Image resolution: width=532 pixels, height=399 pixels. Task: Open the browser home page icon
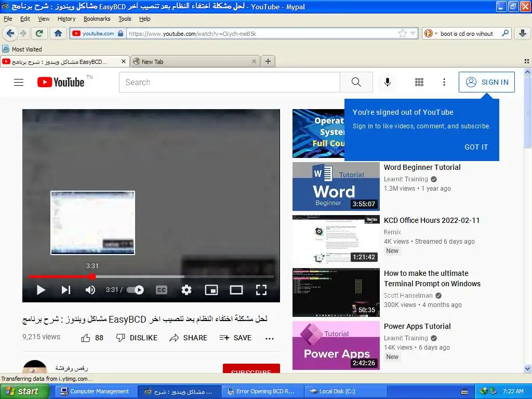(x=58, y=33)
